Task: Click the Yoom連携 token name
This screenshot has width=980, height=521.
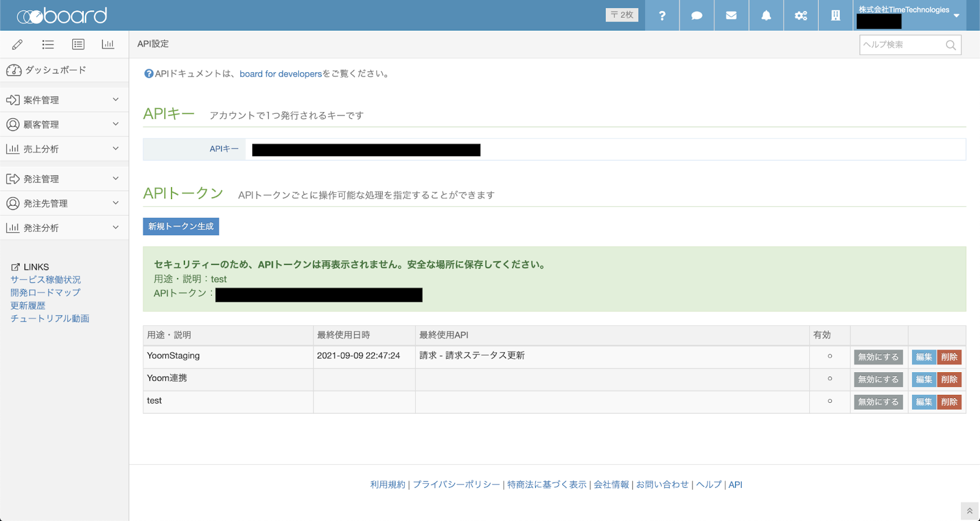Action: pyautogui.click(x=167, y=378)
